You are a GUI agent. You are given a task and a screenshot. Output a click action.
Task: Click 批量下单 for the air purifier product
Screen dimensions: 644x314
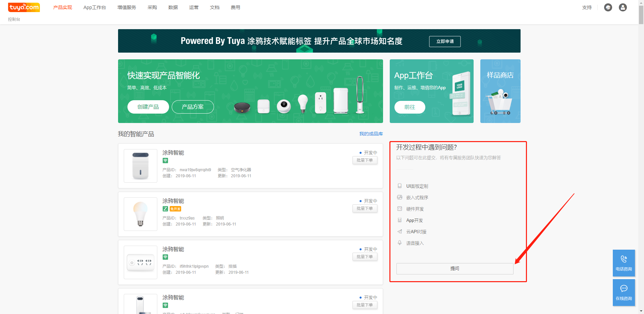click(365, 161)
